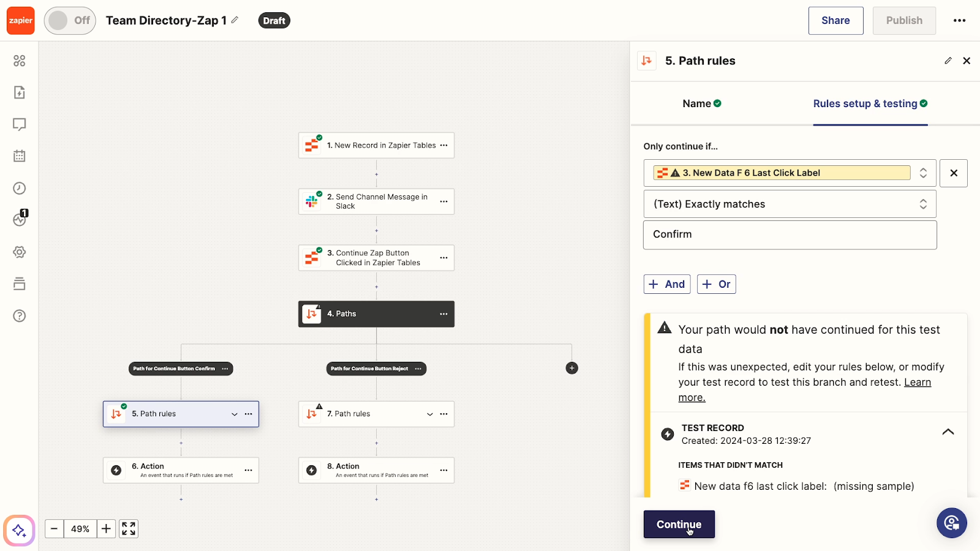Screen dimensions: 980x551
Task: Toggle the Zap On/Off switch
Action: [x=70, y=20]
